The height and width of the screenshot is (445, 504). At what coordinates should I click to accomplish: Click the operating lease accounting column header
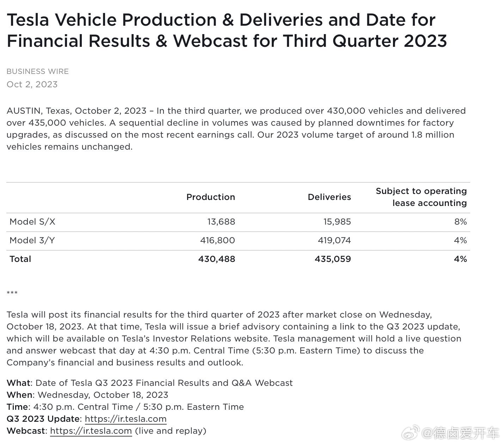point(421,197)
